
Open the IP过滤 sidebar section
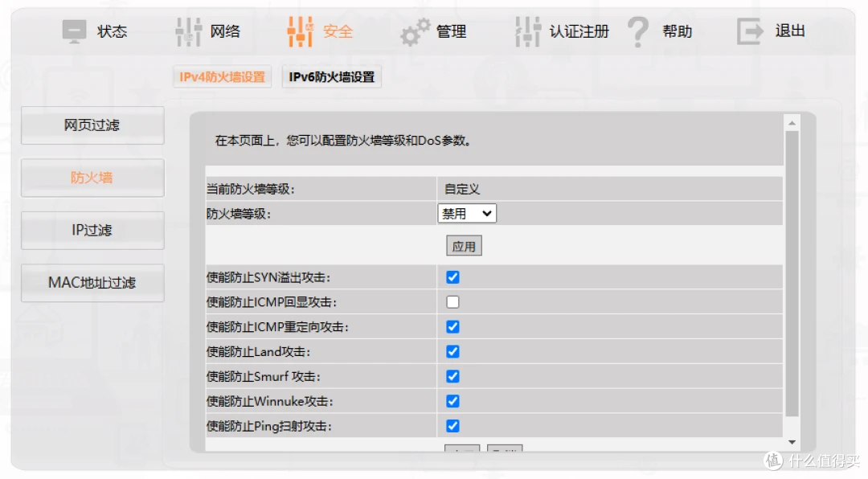pos(92,231)
